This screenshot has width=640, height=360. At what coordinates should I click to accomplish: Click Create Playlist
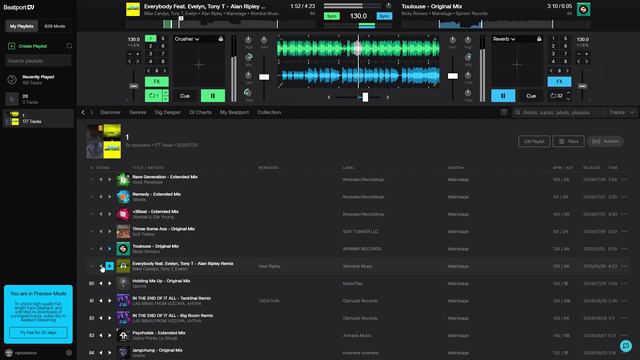[28, 46]
